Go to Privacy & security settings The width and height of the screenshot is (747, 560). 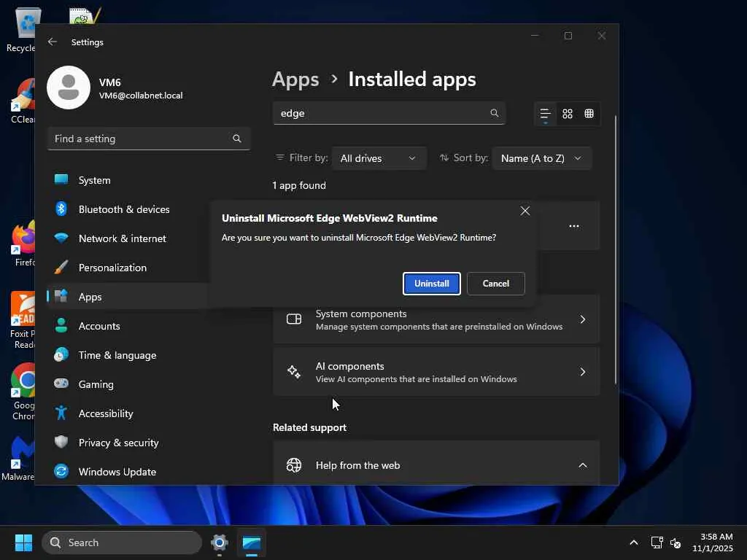click(118, 443)
